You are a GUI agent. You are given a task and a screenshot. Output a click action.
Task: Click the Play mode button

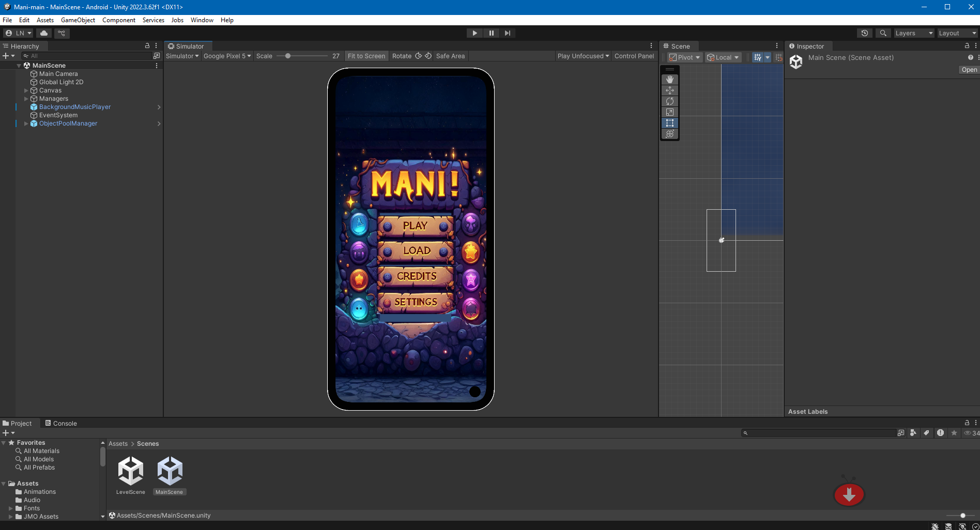point(474,33)
